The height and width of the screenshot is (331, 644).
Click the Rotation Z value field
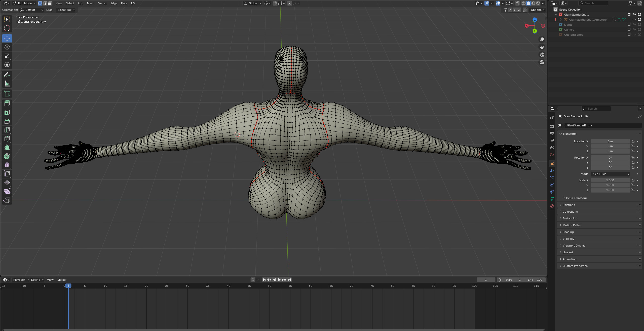(610, 167)
